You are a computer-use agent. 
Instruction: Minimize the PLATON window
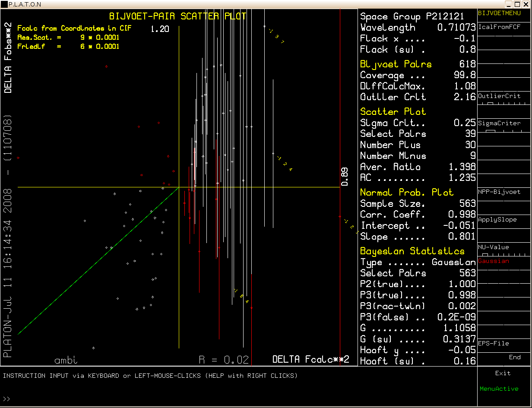509,4
